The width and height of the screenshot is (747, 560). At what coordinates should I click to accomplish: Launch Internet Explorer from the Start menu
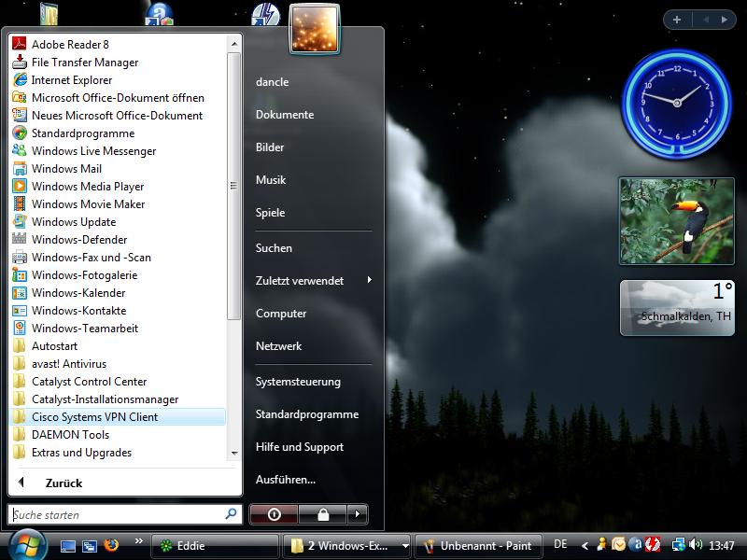click(x=71, y=80)
